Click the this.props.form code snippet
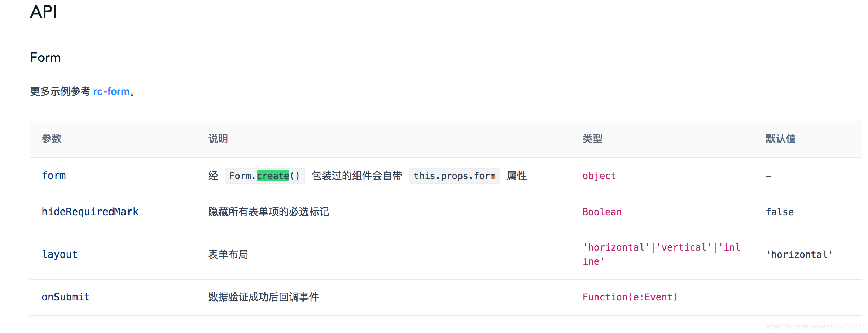The image size is (868, 333). 455,176
